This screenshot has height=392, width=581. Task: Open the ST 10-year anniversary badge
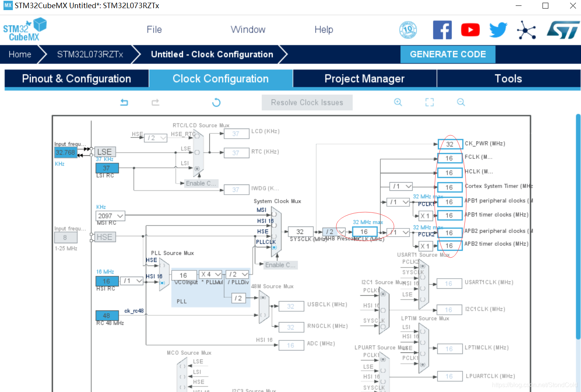(408, 30)
